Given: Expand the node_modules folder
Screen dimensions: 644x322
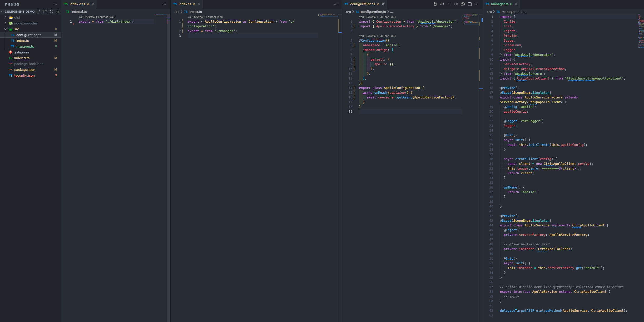Looking at the screenshot, I should [6, 23].
